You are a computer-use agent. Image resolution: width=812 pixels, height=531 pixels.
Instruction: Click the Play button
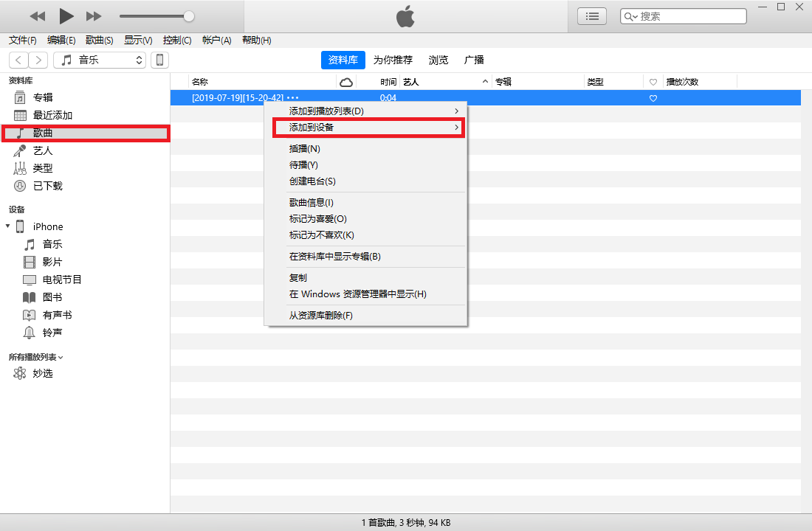66,15
